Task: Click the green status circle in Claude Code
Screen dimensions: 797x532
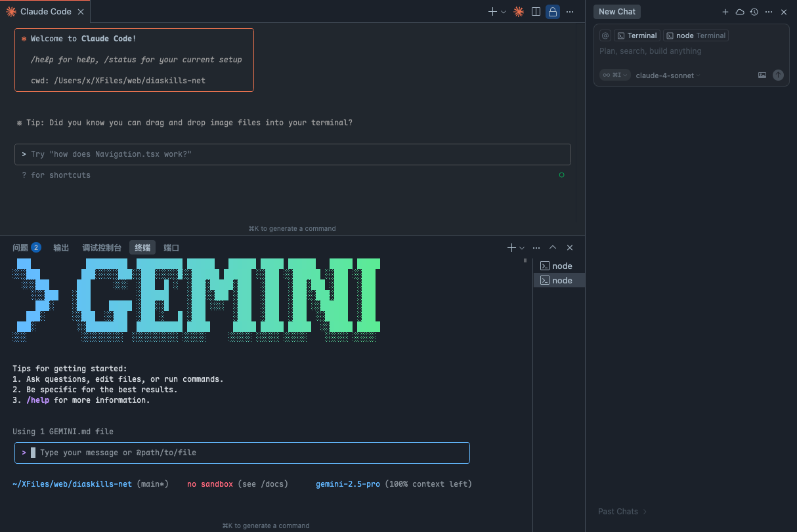Action: (x=561, y=175)
